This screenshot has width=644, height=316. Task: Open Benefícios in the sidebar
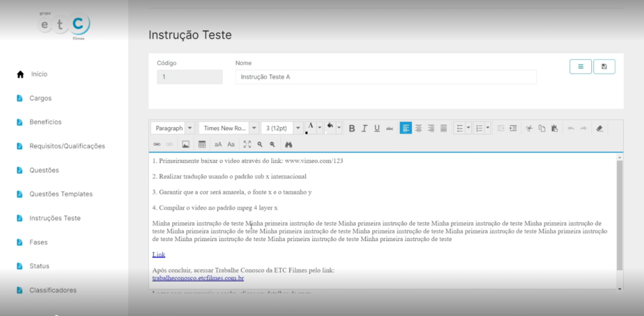[x=45, y=122]
